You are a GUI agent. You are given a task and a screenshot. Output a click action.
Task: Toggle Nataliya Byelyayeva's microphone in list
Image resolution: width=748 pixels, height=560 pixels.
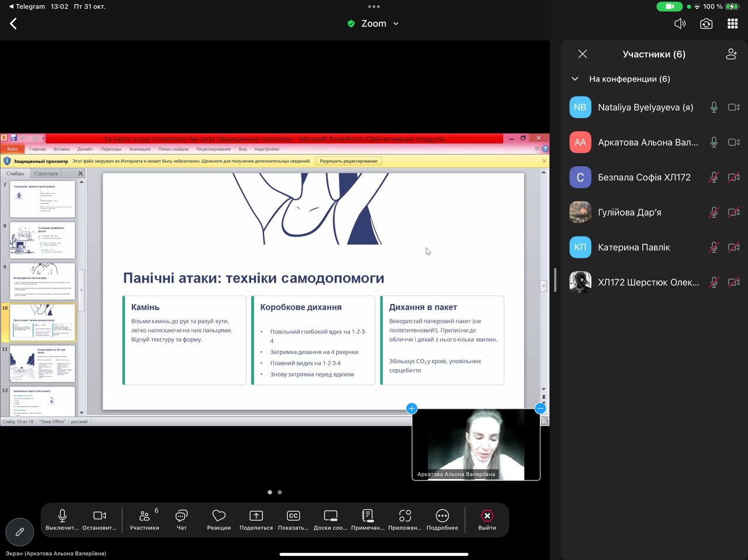tap(714, 107)
